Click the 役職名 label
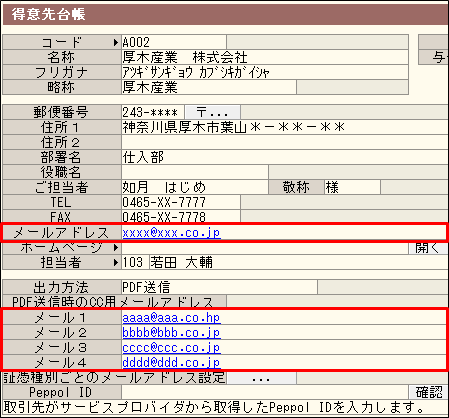This screenshot has width=449, height=418. pyautogui.click(x=61, y=172)
